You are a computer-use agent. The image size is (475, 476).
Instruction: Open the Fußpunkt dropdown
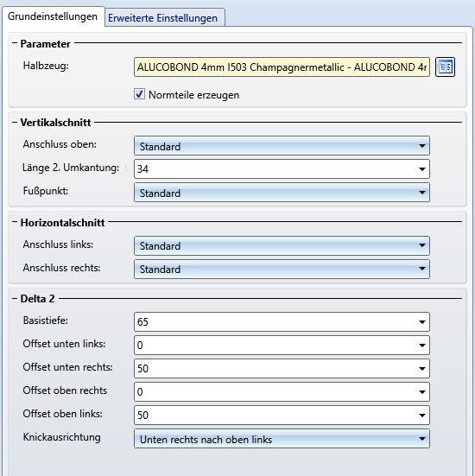tap(282, 193)
